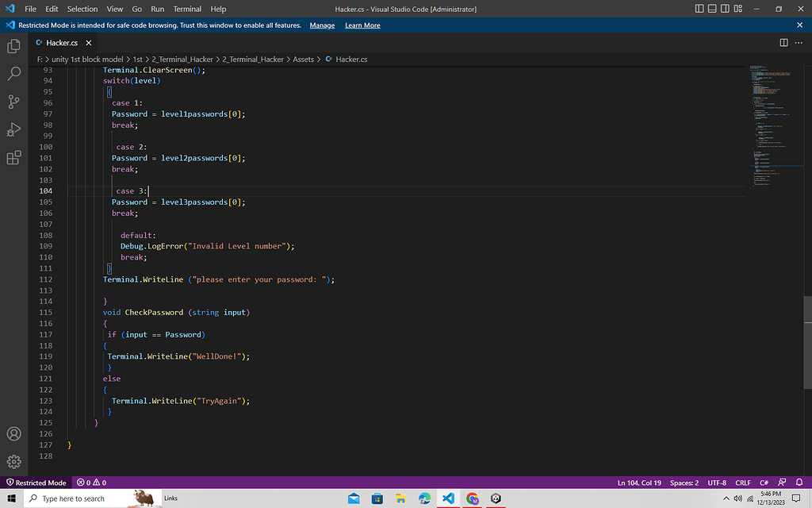812x508 pixels.
Task: Click the VS Code logo in title bar
Action: point(10,9)
